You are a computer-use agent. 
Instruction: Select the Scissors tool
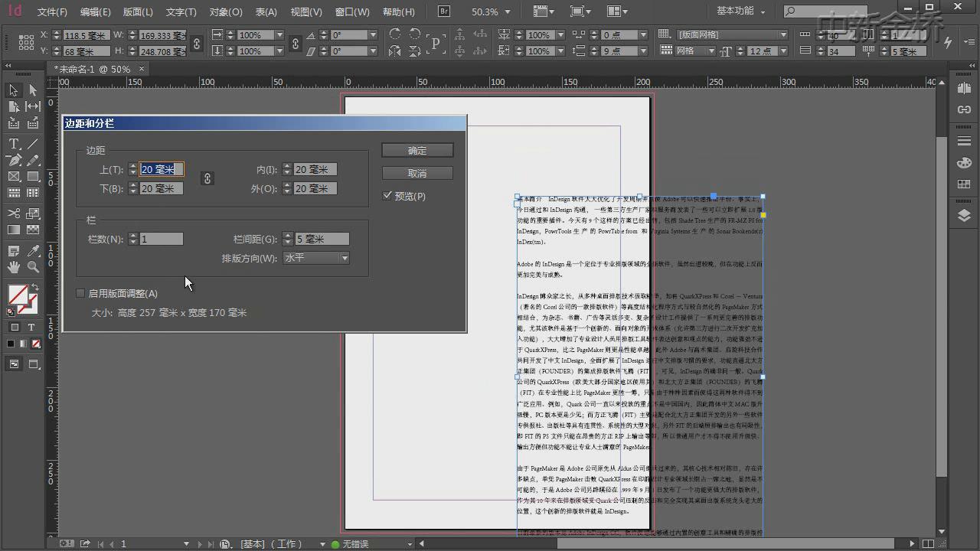(14, 214)
